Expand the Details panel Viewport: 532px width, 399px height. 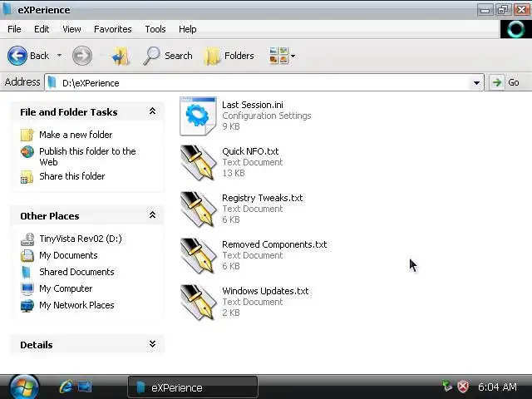click(152, 344)
